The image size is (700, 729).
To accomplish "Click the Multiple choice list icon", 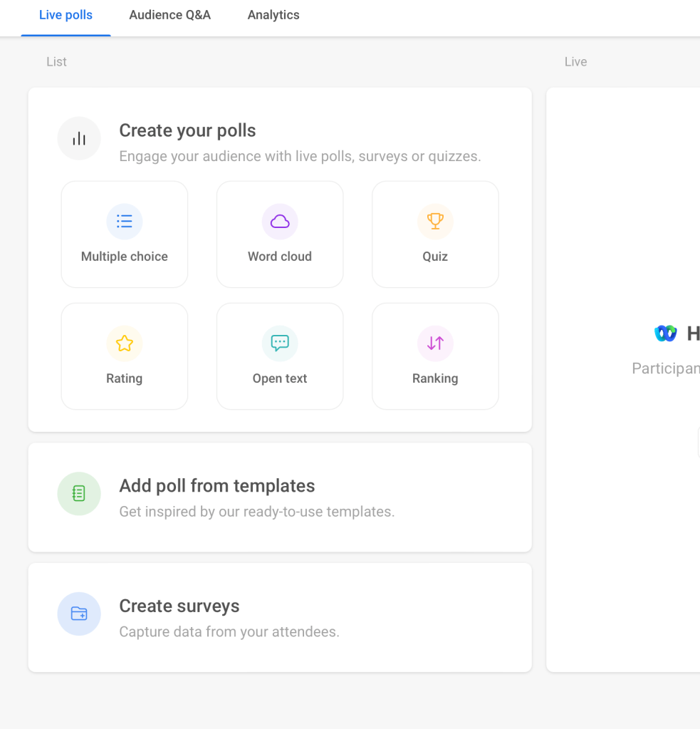I will [125, 222].
